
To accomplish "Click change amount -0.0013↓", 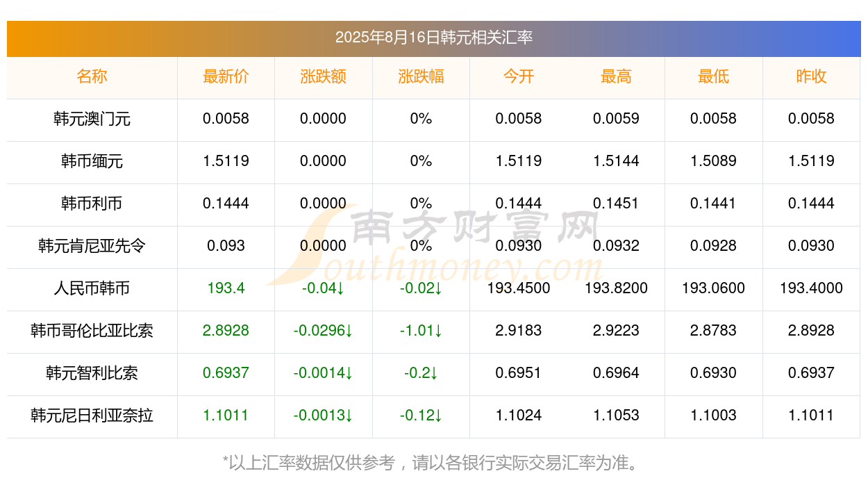I will (x=323, y=416).
